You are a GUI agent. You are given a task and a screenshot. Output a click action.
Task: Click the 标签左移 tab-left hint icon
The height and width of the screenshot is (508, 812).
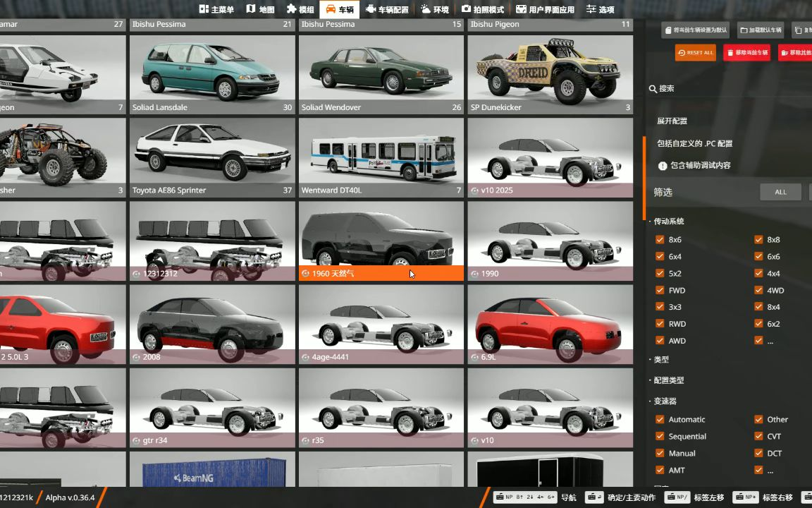tap(677, 497)
